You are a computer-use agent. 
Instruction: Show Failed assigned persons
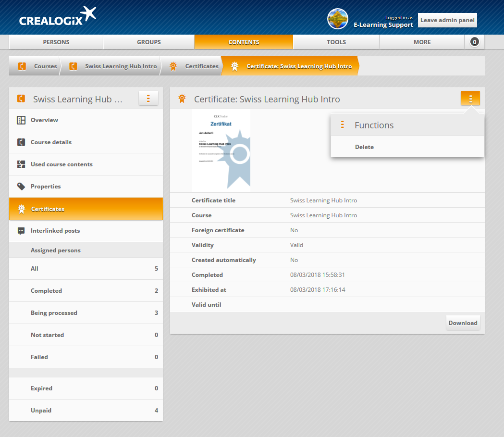click(86, 357)
